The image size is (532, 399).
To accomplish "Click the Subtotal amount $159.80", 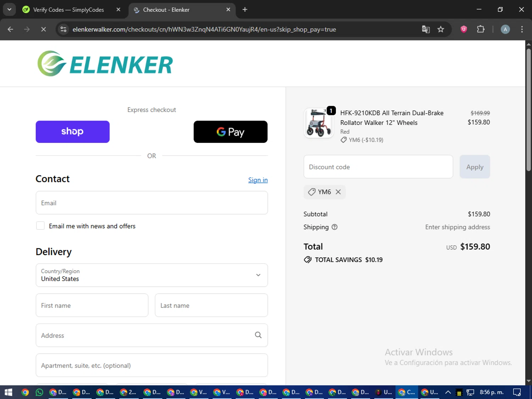I will click(479, 214).
